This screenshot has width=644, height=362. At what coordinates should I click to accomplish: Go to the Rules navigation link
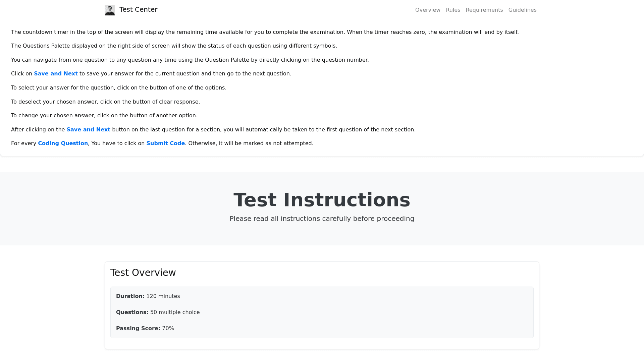tap(453, 10)
